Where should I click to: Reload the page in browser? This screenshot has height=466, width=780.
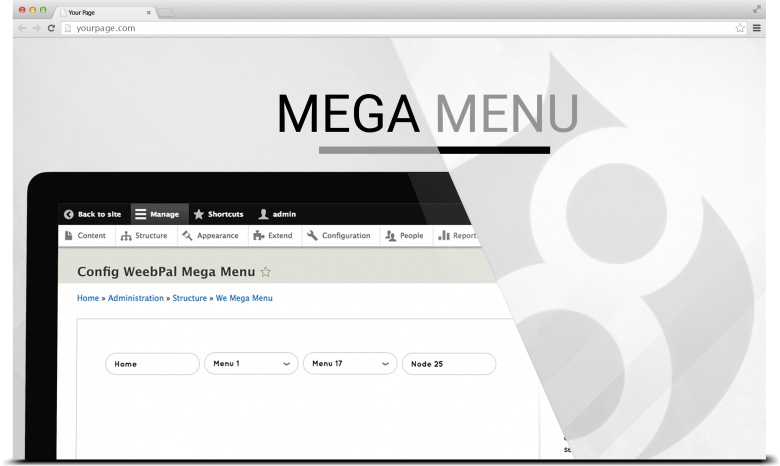coord(51,28)
